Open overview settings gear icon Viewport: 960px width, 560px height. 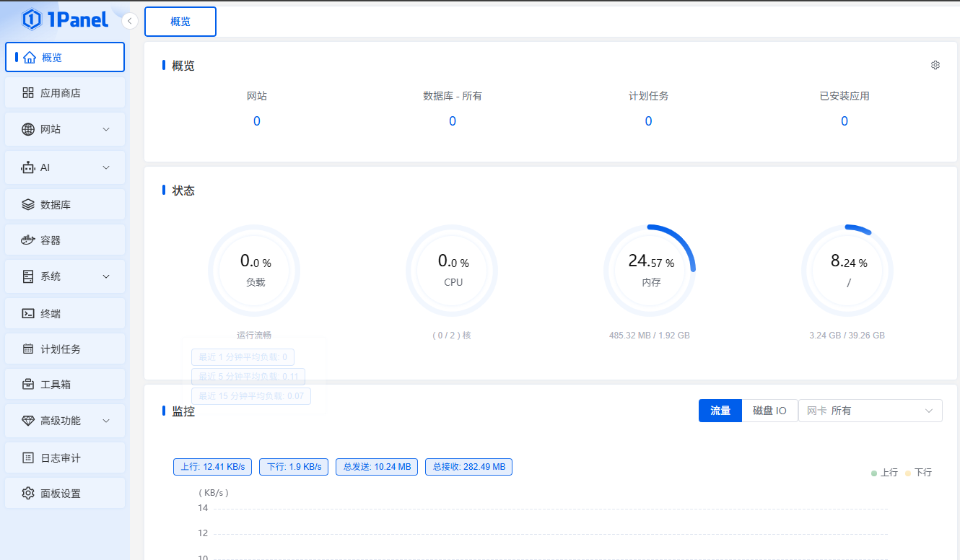pos(935,65)
